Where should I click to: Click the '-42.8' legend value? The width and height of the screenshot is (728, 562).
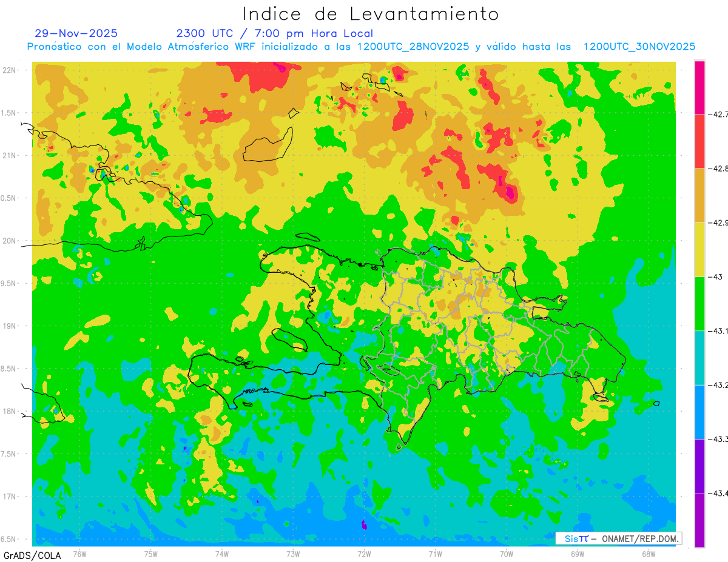click(718, 169)
